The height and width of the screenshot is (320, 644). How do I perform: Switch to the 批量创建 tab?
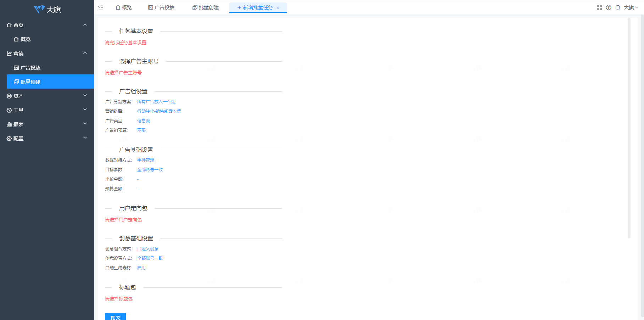(206, 7)
